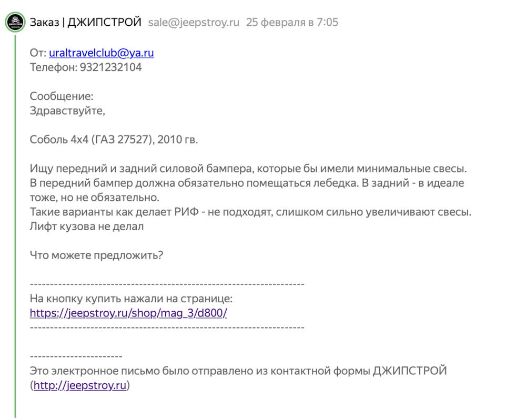Click the line starting Ищу передний и задний
Viewport: 505px width, 420px height.
(248, 169)
